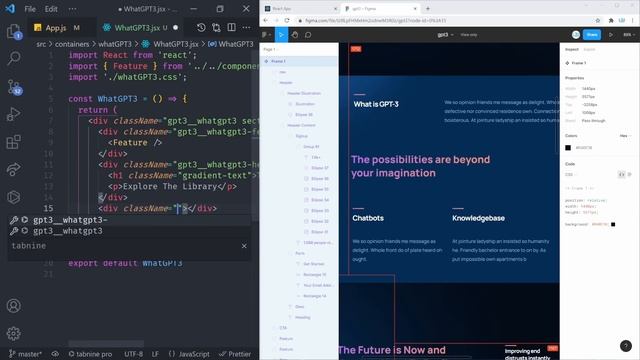Open the Page 1 pages dropdown
Viewport: 640px width, 360px height.
coord(270,49)
